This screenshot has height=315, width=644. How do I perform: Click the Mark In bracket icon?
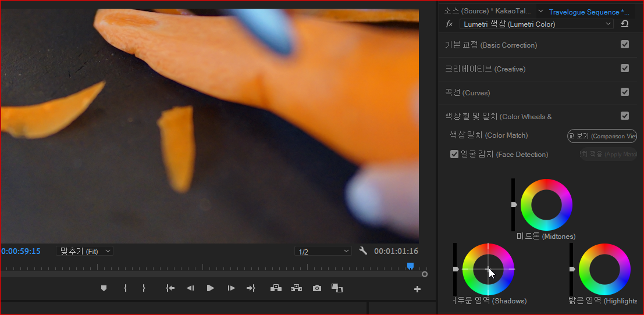[x=125, y=288]
